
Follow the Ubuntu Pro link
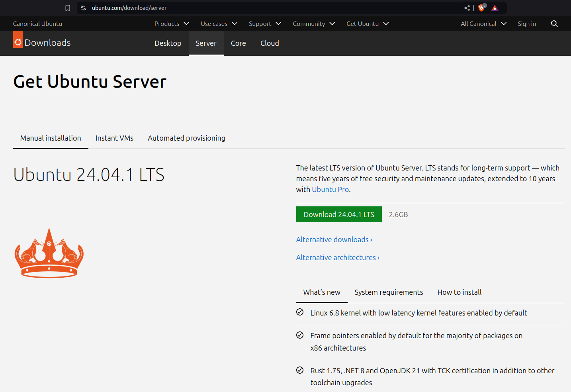tap(330, 190)
